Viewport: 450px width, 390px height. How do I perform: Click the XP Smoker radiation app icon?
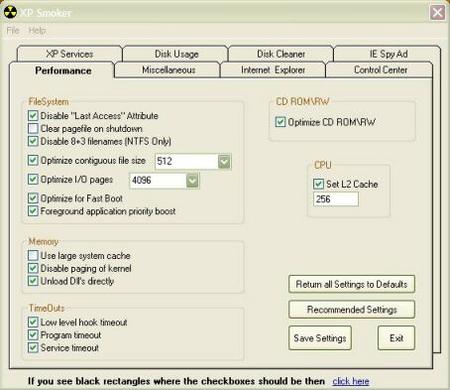coord(10,12)
